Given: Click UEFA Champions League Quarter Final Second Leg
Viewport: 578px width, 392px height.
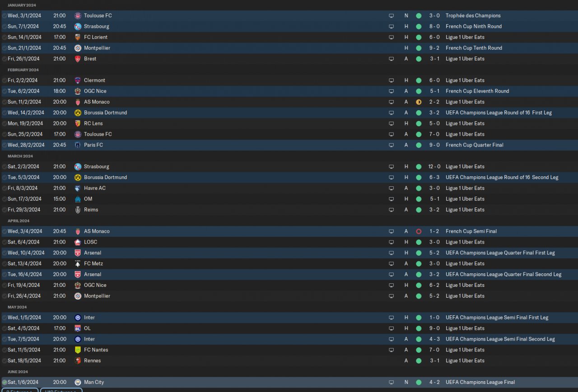Looking at the screenshot, I should tap(503, 275).
